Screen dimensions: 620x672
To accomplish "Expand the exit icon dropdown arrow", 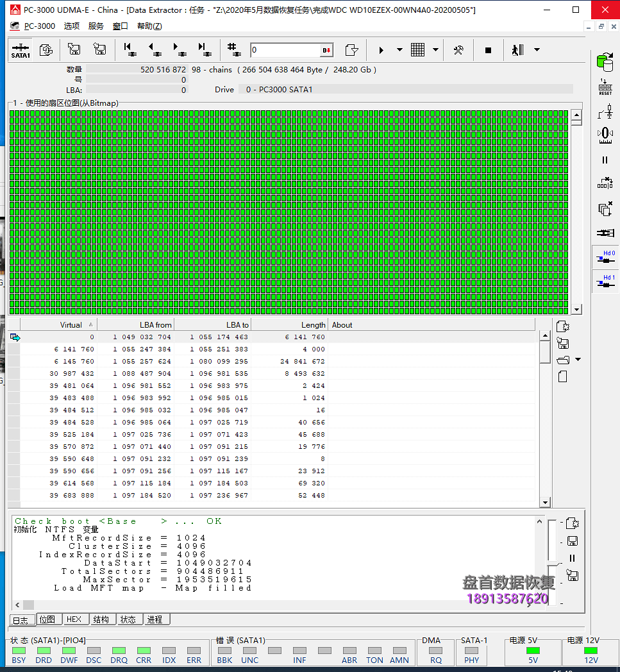I will tap(537, 50).
